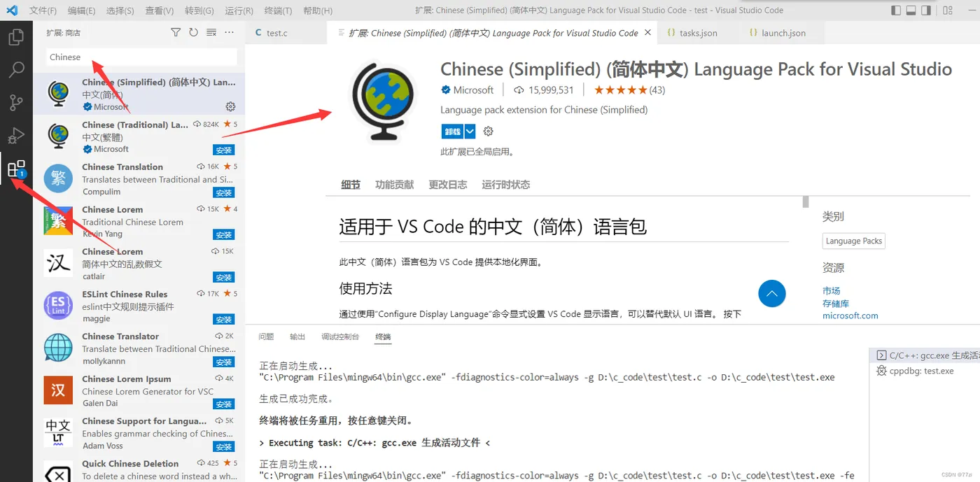Open the microsoft.com resource link
The image size is (980, 482).
(850, 316)
